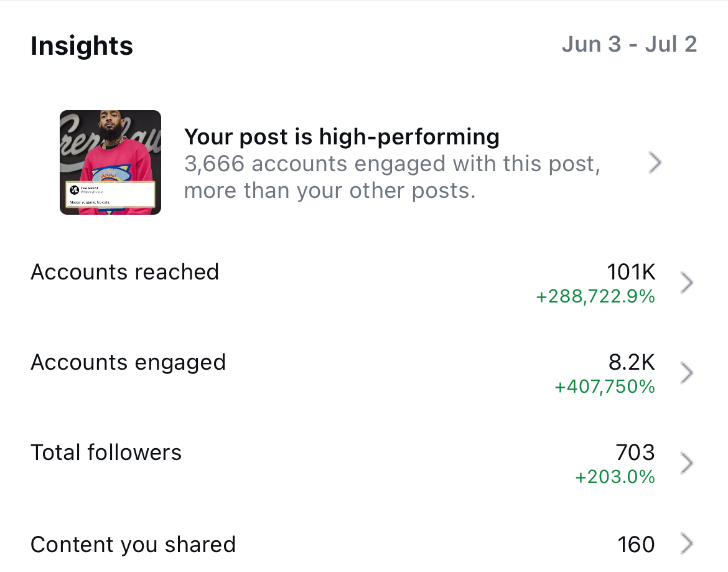
Task: Open the Jun 3 - Jul 2 date range selector
Action: 630,44
